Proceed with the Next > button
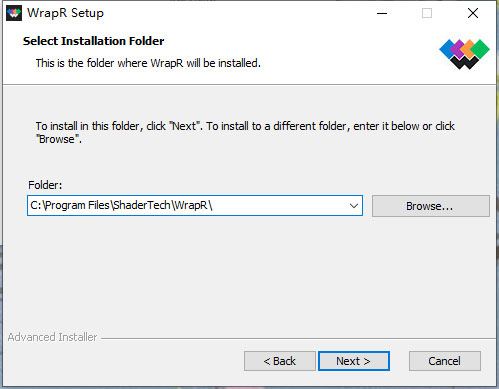The image size is (499, 389). (x=354, y=361)
